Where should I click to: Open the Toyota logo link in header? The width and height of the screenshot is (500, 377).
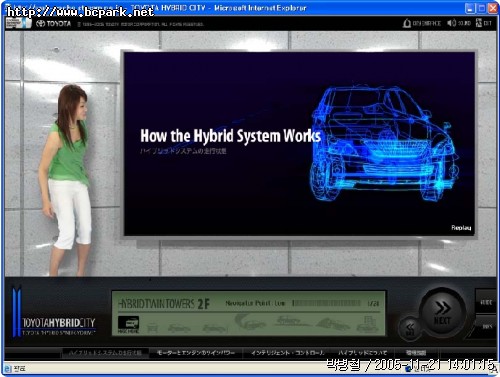[x=53, y=24]
